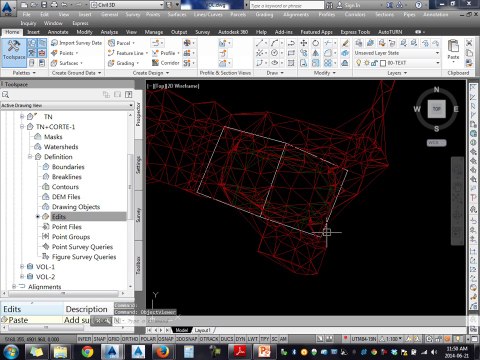The height and width of the screenshot is (360, 480).
Task: Toggle ORTHO mode in status bar
Action: click(x=130, y=339)
